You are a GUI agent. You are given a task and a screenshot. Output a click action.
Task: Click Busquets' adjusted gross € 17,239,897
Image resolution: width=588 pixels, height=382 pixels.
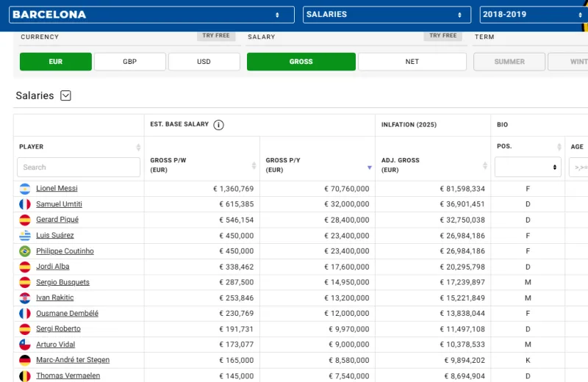click(x=462, y=282)
